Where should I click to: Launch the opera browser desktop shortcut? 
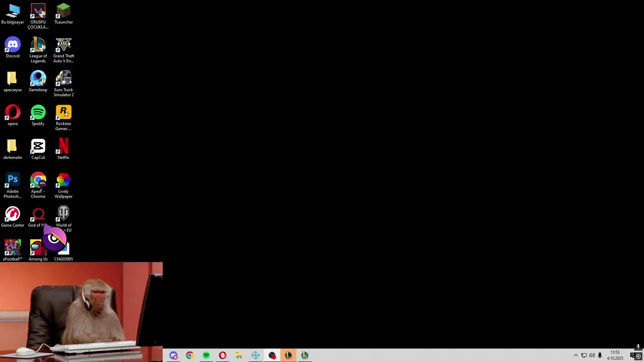point(13,116)
